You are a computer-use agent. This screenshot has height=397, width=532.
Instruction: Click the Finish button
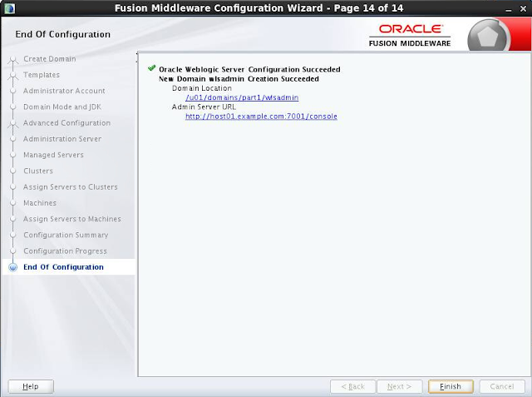[x=451, y=386]
